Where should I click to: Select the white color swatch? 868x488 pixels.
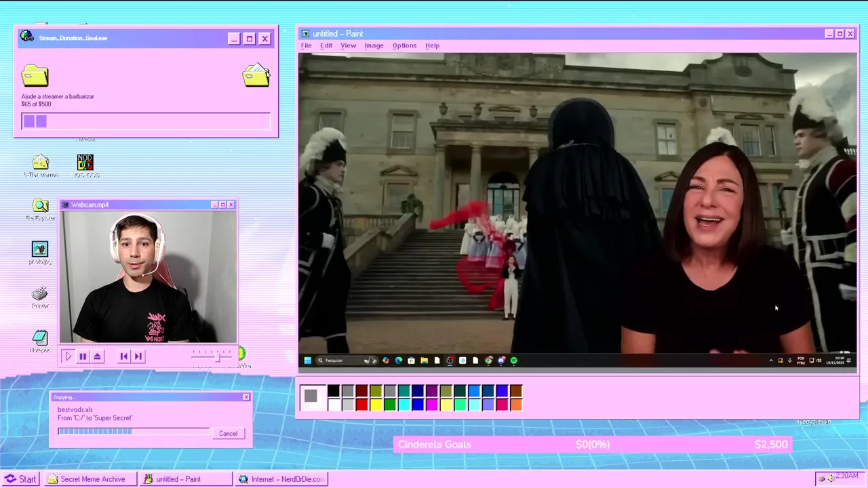(x=334, y=405)
